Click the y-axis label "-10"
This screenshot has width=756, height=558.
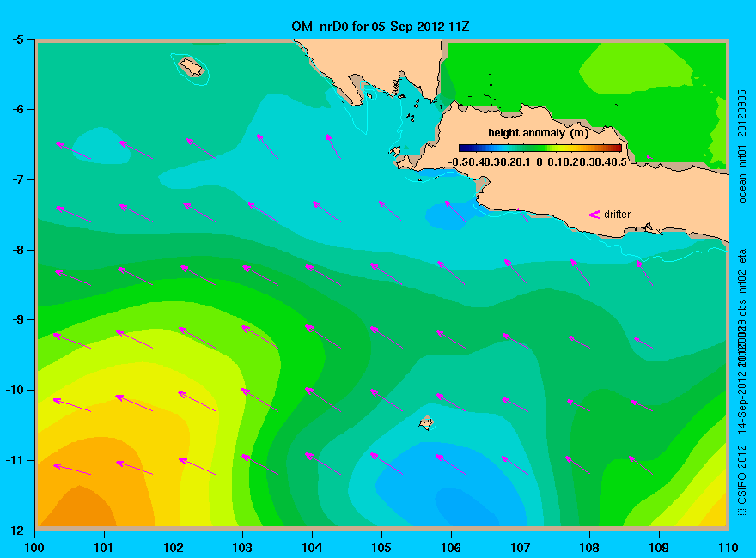[x=15, y=390]
